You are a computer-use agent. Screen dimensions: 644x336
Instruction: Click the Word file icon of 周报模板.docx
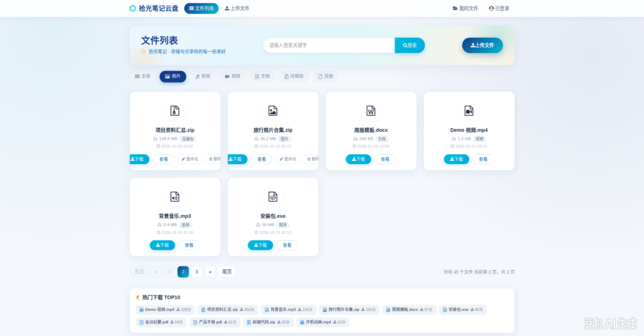coord(371,111)
